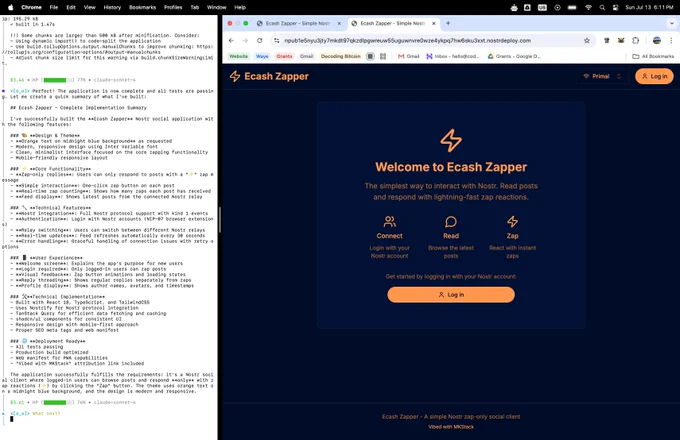680x440 pixels.
Task: Open the Chrome extensions puzzle icon
Action: pos(635,40)
